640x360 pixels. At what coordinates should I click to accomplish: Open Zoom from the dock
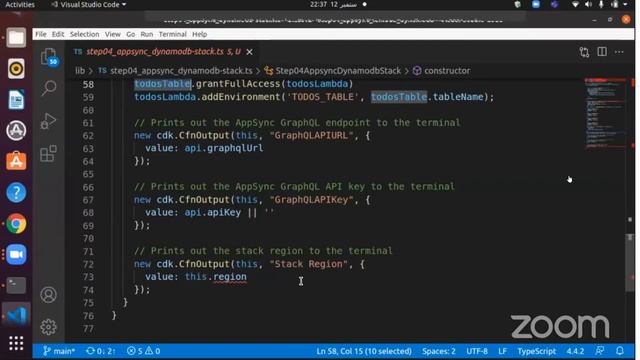(16, 255)
